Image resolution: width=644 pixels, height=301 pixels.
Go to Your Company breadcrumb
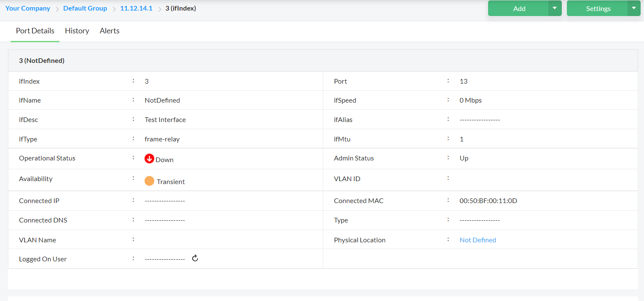[x=28, y=8]
